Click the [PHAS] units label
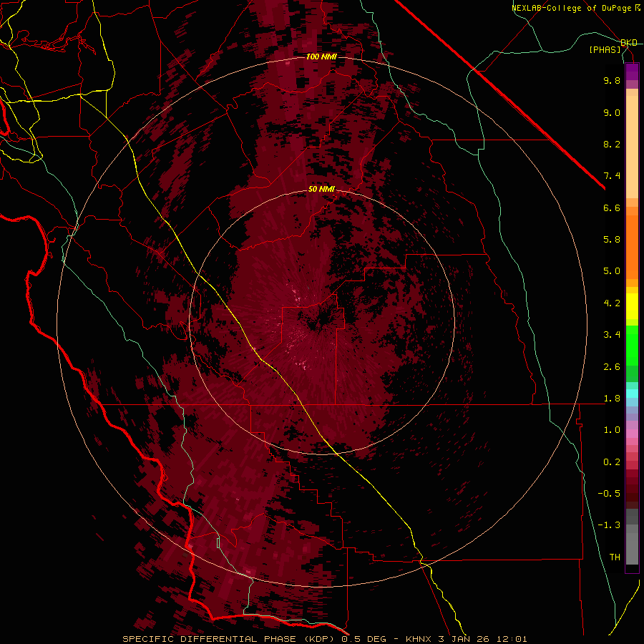Image resolution: width=644 pixels, height=644 pixels. (605, 50)
